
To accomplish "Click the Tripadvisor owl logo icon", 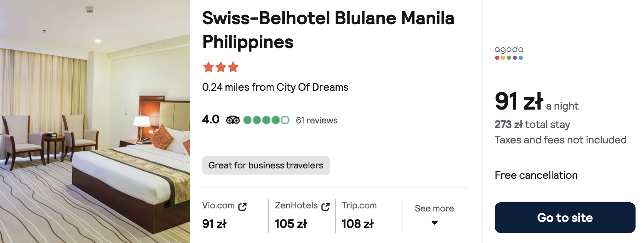I will 233,120.
